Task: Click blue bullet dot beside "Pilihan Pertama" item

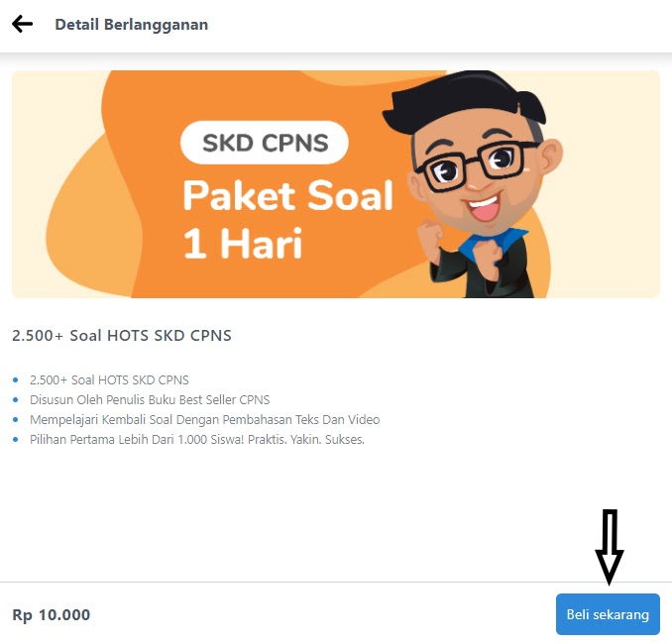Action: (x=16, y=439)
